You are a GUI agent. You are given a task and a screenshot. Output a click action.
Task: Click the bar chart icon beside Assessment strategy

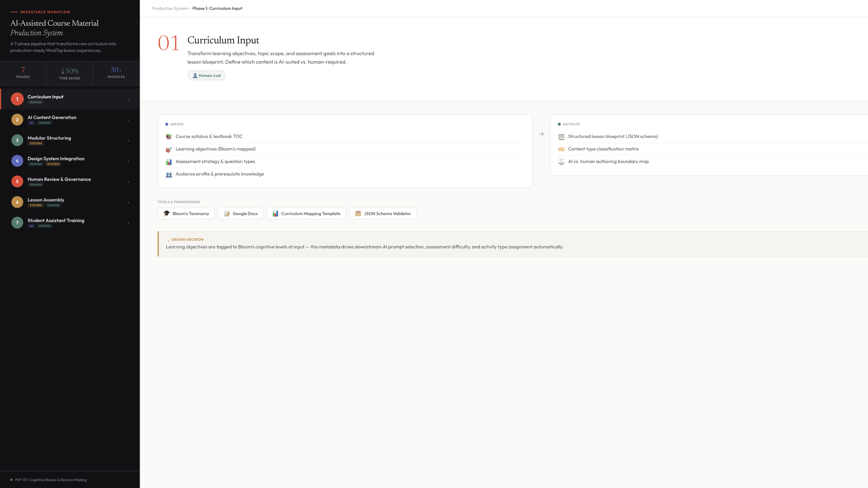coord(169,162)
